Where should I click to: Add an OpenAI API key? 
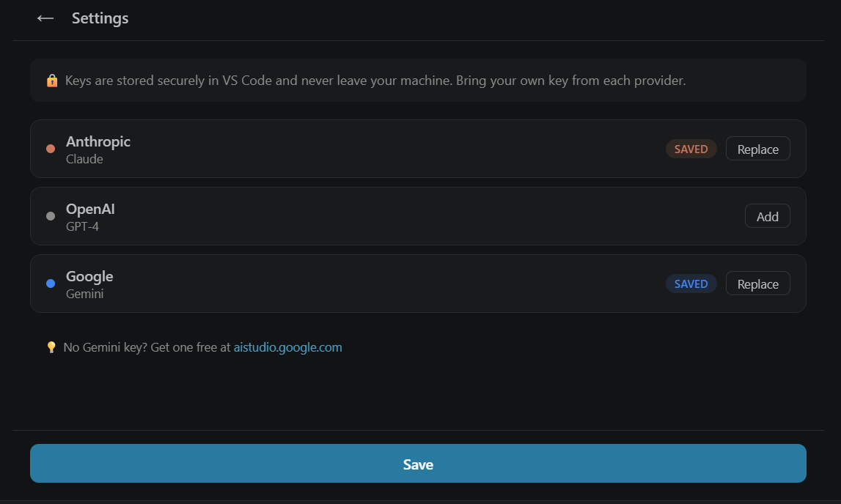(x=767, y=216)
